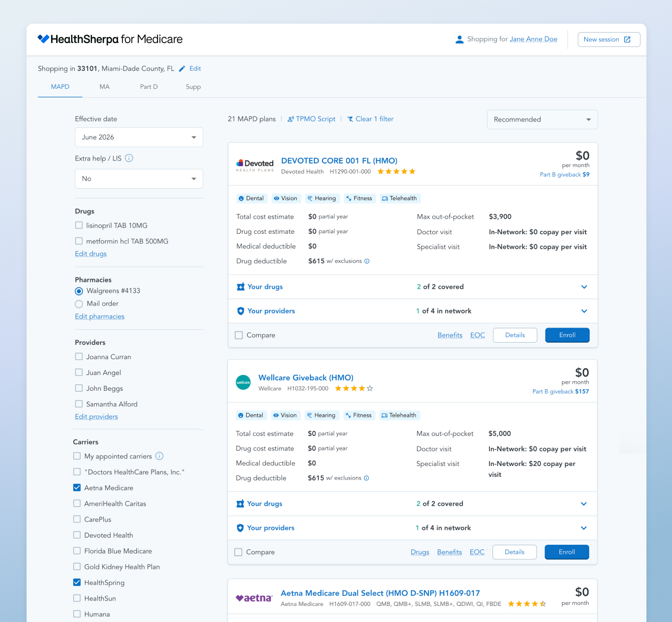Open the Recommended sort dropdown
The width and height of the screenshot is (672, 622).
tap(543, 119)
